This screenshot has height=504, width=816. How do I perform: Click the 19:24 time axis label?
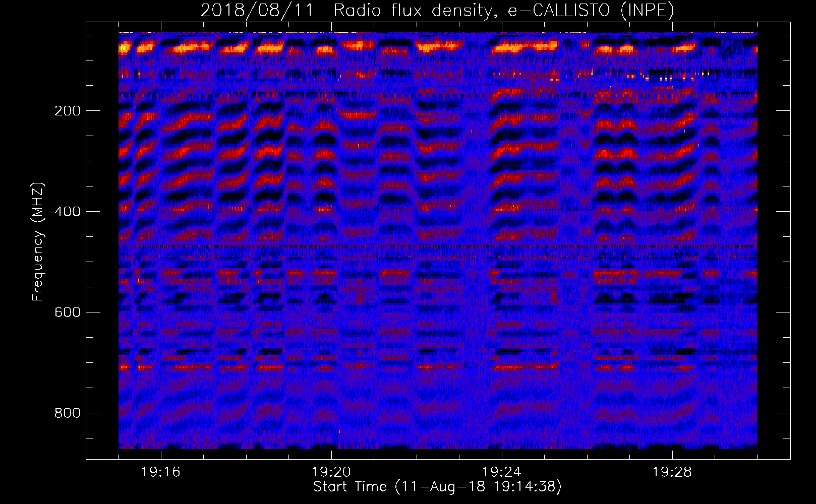point(502,472)
